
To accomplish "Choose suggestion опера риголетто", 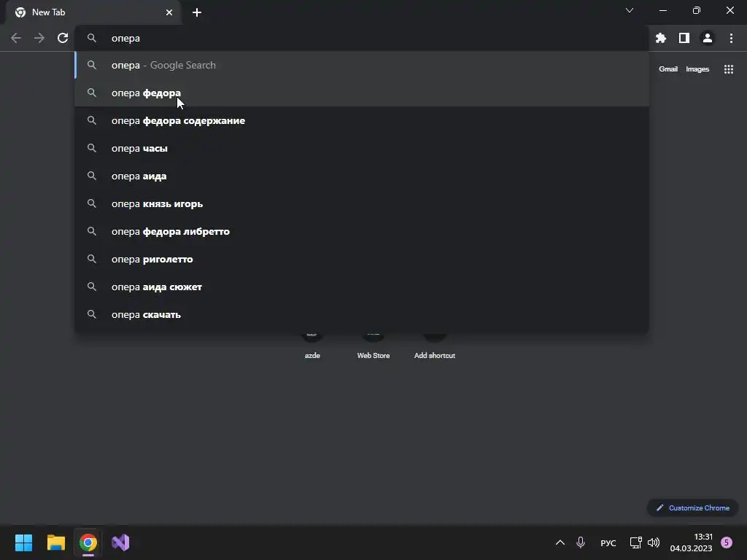I will [x=362, y=259].
